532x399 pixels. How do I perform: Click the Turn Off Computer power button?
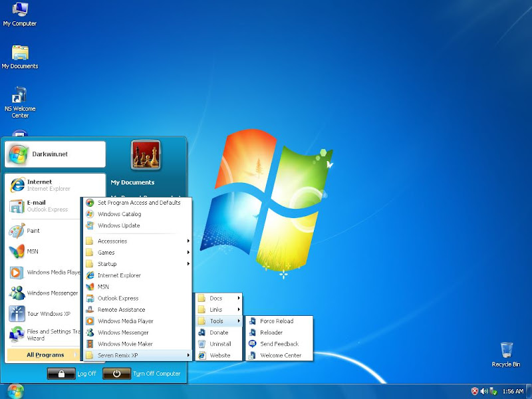point(116,374)
